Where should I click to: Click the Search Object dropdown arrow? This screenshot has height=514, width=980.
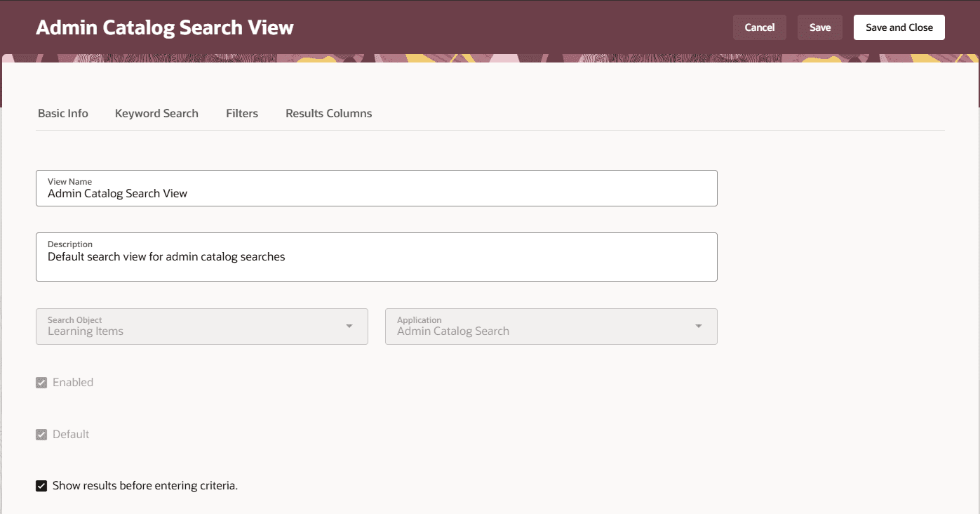click(349, 327)
